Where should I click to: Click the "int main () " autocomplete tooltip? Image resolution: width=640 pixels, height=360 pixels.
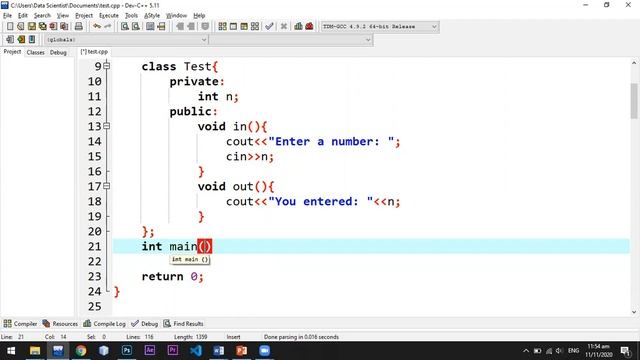pos(190,260)
